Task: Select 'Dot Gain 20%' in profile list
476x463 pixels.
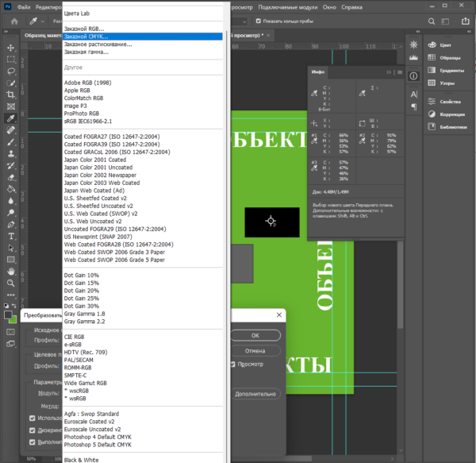Action: point(82,291)
